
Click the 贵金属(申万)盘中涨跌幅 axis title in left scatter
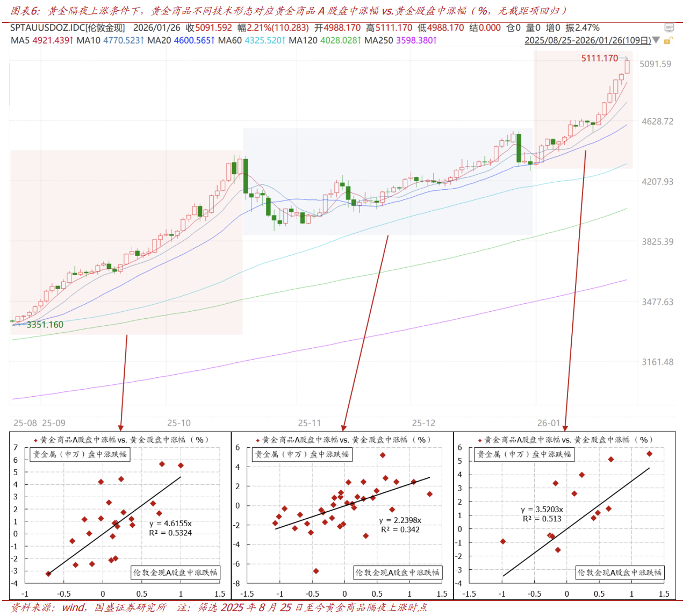(80, 454)
